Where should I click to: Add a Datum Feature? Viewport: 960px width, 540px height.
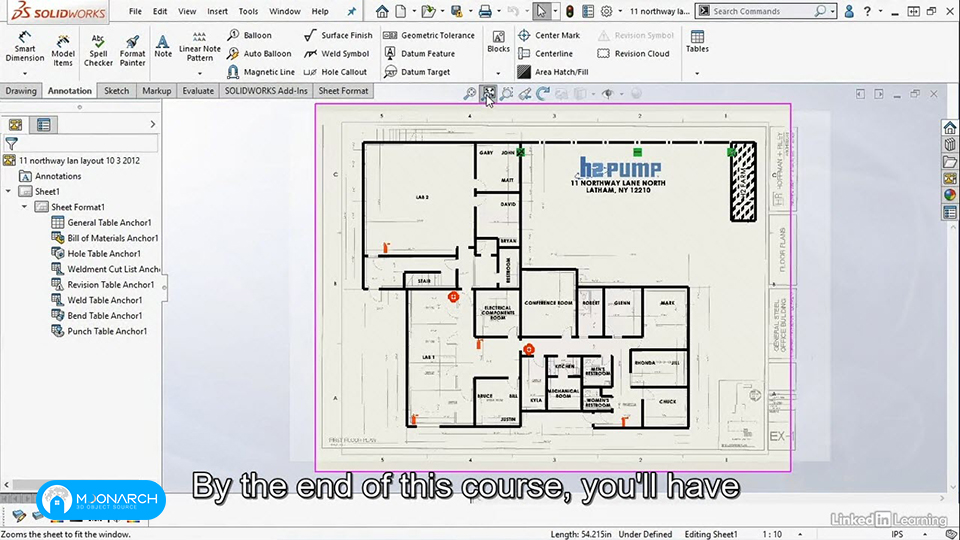[x=419, y=54]
